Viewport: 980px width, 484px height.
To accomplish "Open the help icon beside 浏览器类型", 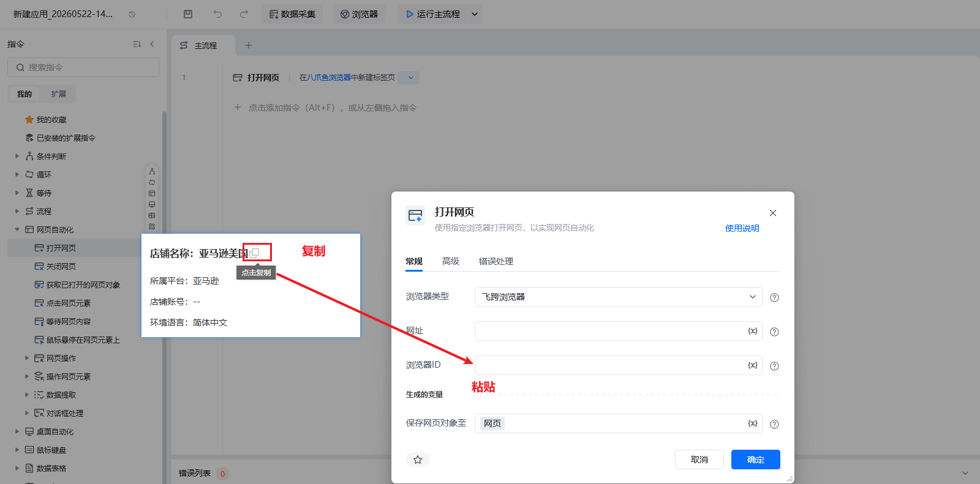I will [x=774, y=297].
